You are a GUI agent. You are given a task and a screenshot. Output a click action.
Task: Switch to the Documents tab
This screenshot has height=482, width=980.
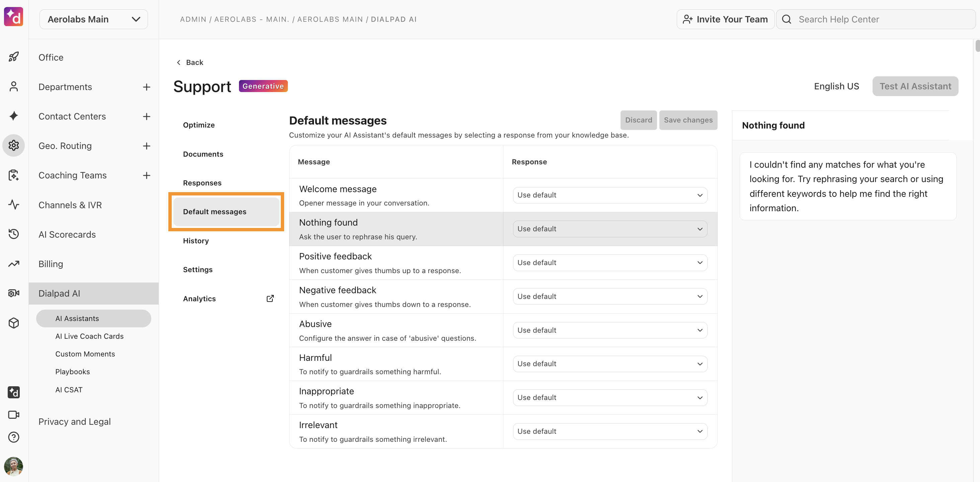226,154
